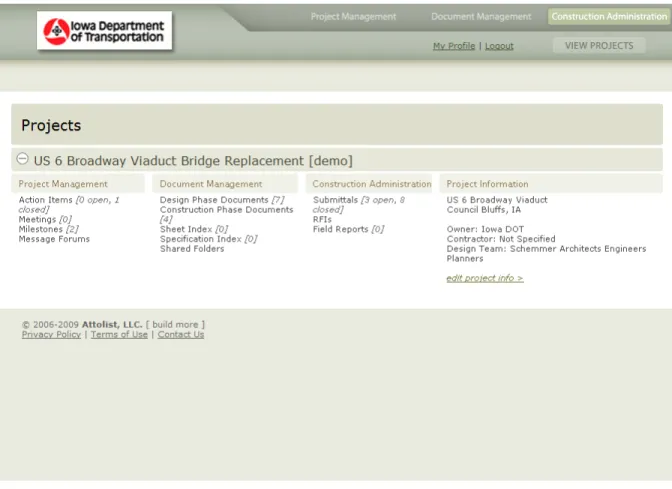
Task: Open the Terms of Use footer link
Action: tap(119, 335)
